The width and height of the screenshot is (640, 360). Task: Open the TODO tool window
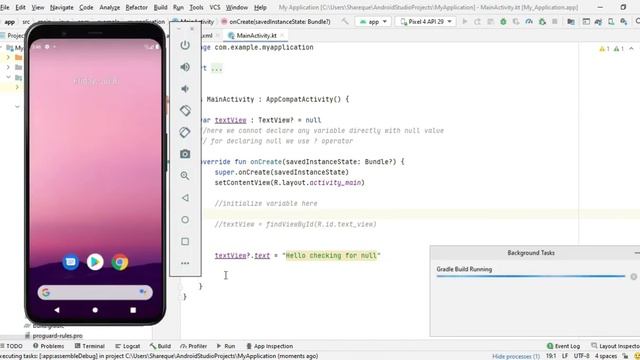[x=11, y=346]
